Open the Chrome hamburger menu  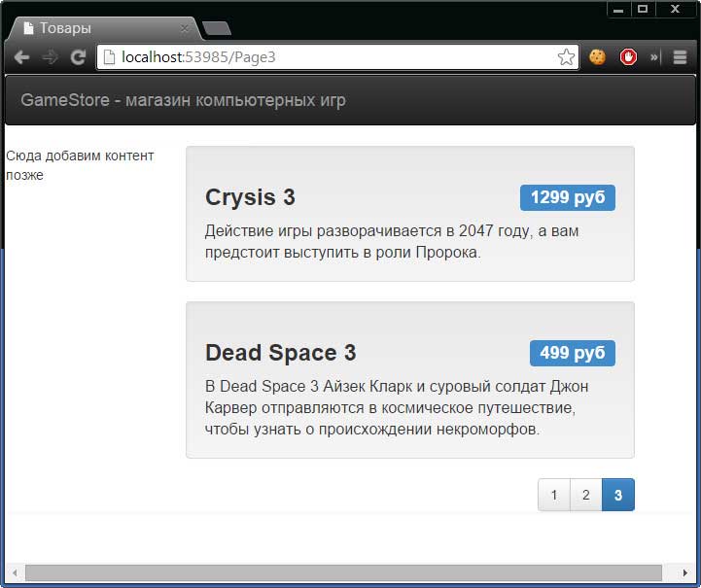680,57
